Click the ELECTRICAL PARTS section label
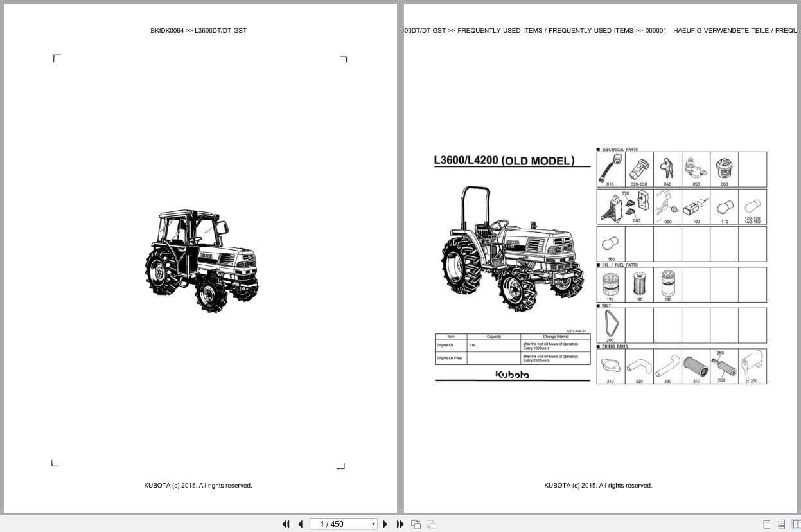Image resolution: width=801 pixels, height=532 pixels. 619,149
